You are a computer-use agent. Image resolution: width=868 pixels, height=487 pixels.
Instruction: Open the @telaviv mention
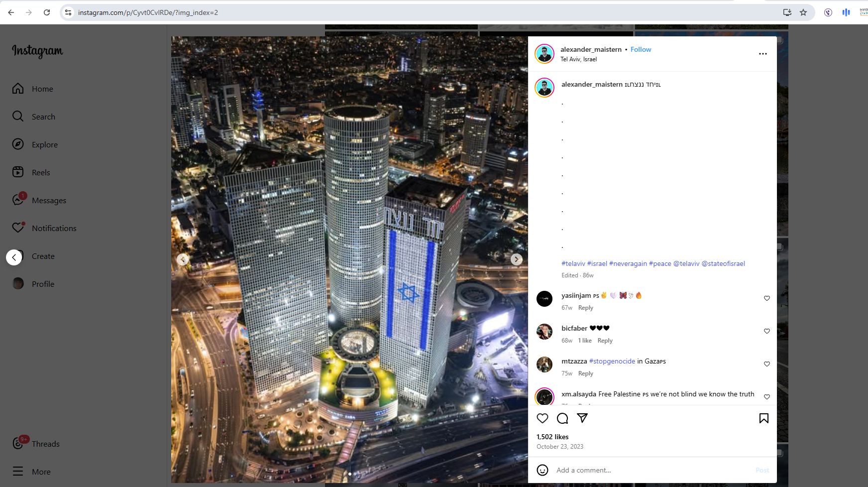click(686, 263)
